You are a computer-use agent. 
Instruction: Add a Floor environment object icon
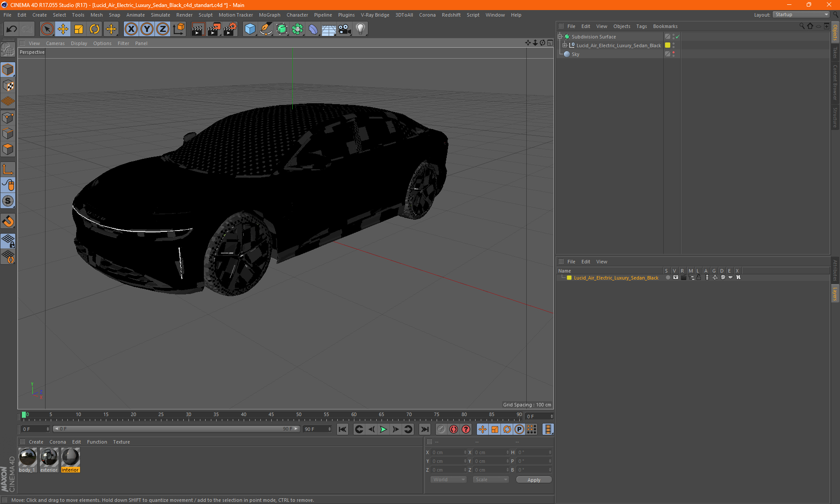pos(329,29)
